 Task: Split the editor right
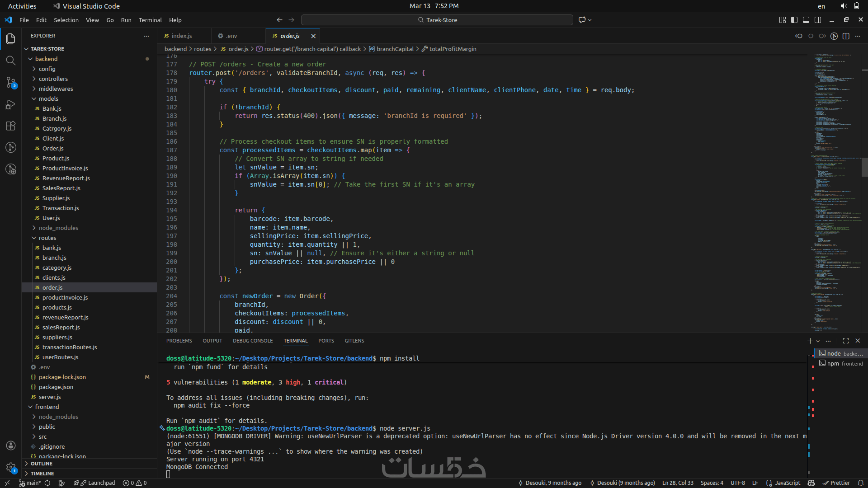pos(846,36)
